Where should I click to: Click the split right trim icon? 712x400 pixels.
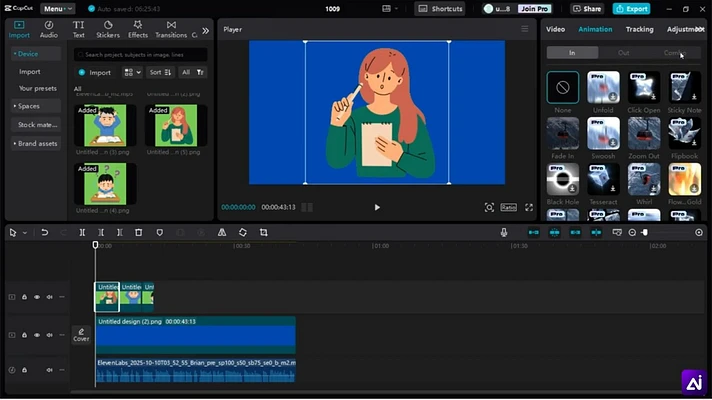click(x=119, y=232)
